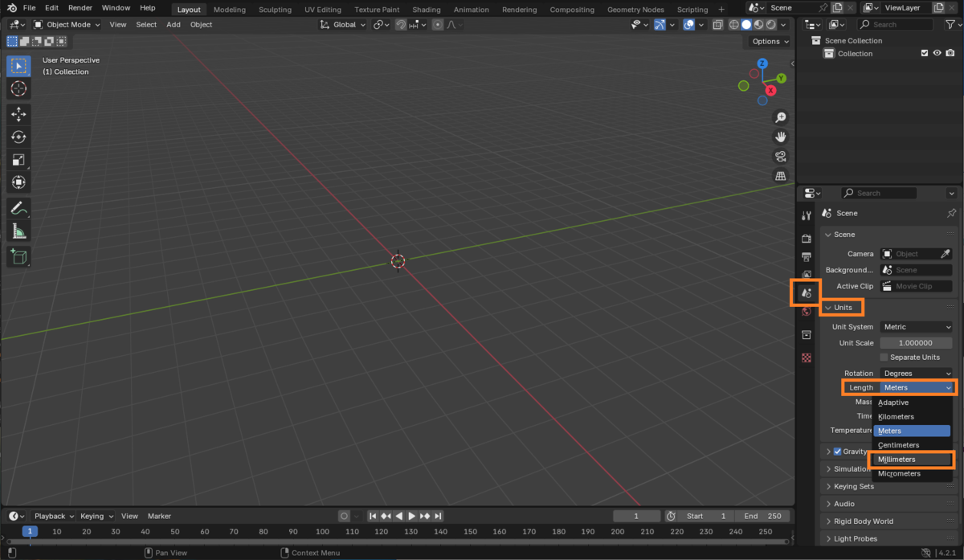Select Kilometers from Length list
Image resolution: width=964 pixels, height=560 pixels.
913,417
